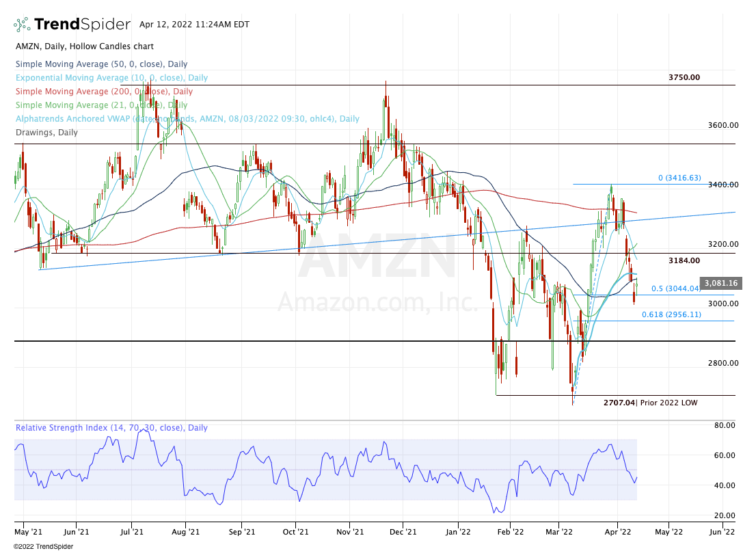The image size is (756, 553).
Task: Click the 3184.00 support level label
Action: click(x=684, y=260)
